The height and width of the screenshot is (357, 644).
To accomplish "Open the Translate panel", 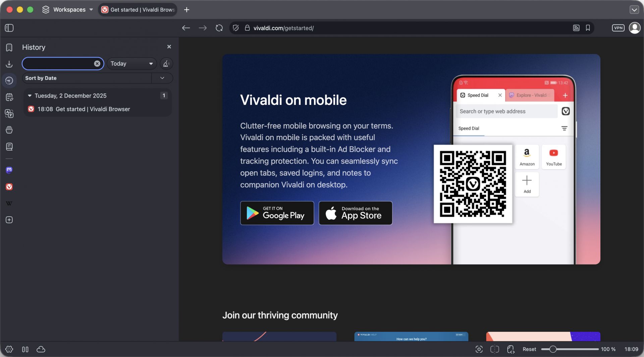I will [x=9, y=114].
